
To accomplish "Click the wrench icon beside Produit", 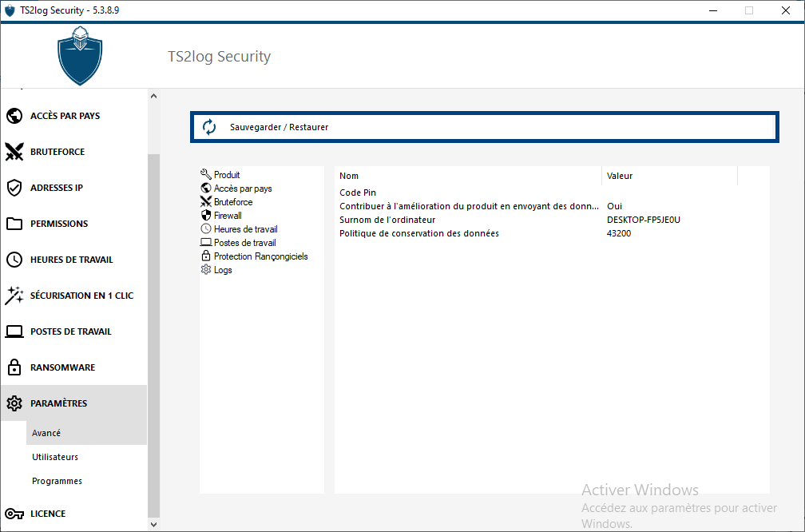I will tap(206, 175).
